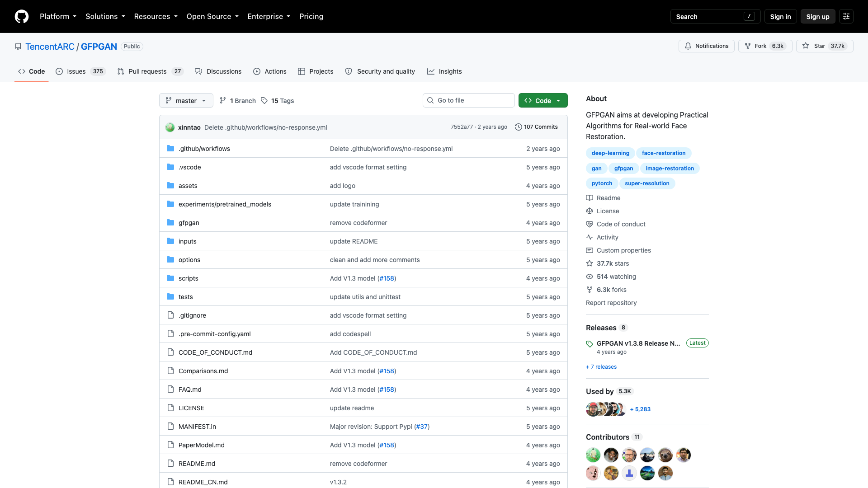Click the Sign in button
This screenshot has height=488, width=868.
(x=780, y=17)
